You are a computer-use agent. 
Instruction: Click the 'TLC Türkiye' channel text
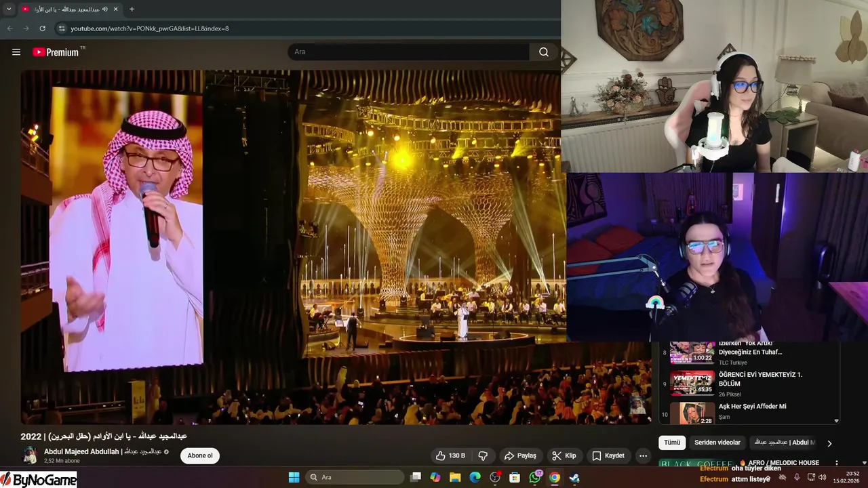tap(733, 363)
